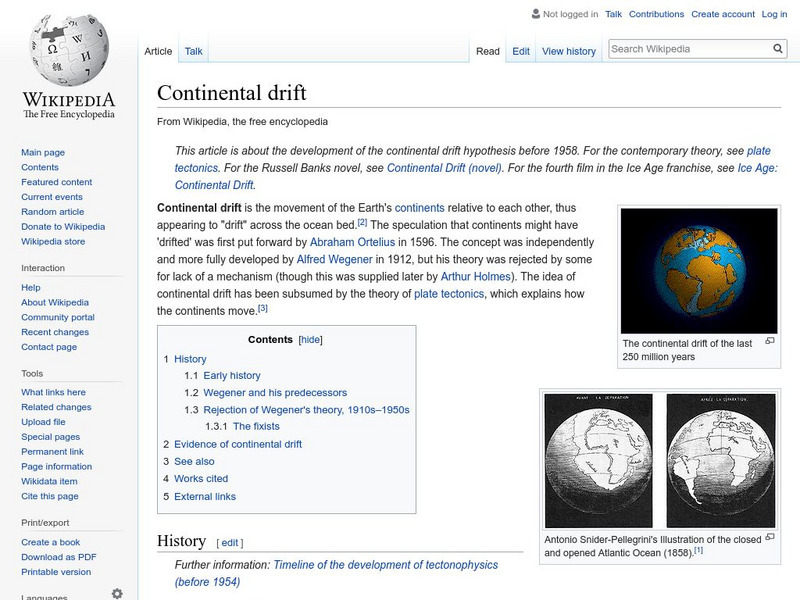Switch to the Talk tab
The height and width of the screenshot is (600, 800).
point(193,51)
